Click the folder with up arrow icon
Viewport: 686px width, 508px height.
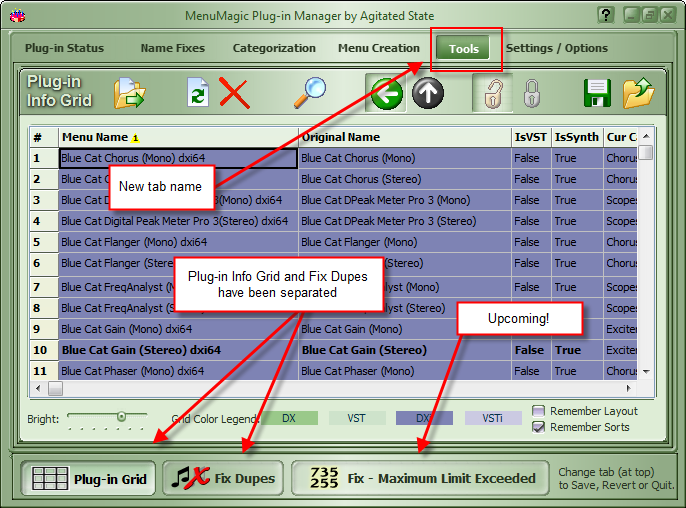pyautogui.click(x=638, y=93)
